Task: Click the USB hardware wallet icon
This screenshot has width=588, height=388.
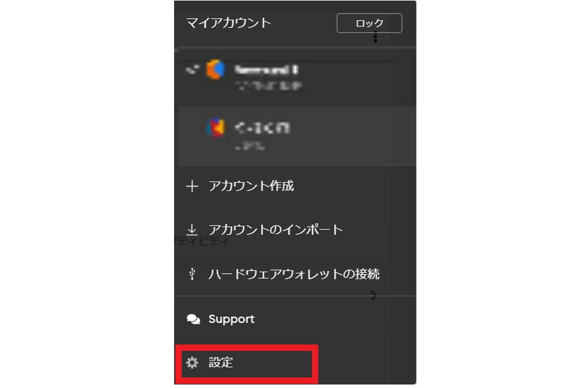Action: click(x=192, y=274)
